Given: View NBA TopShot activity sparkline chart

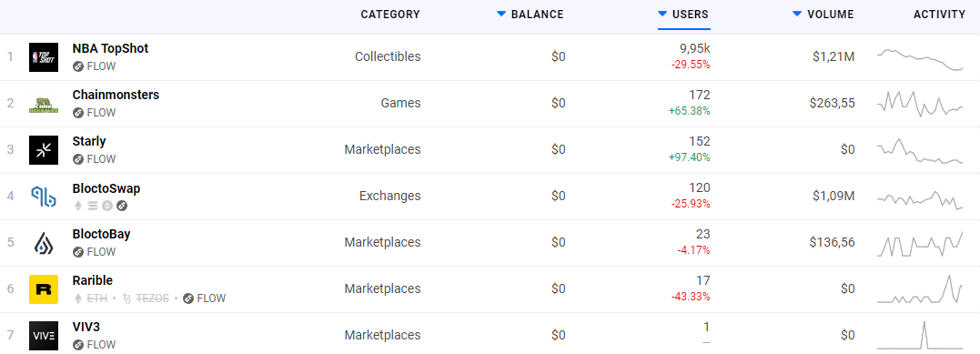Looking at the screenshot, I should [x=920, y=59].
